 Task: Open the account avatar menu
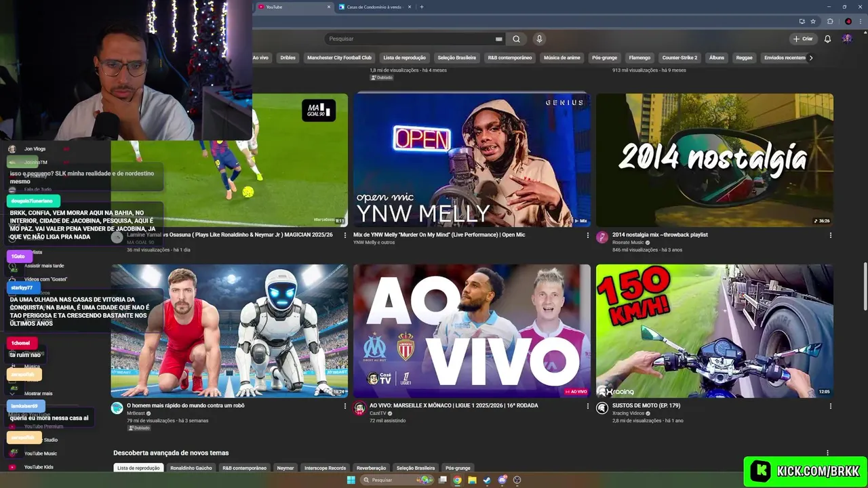(x=847, y=39)
